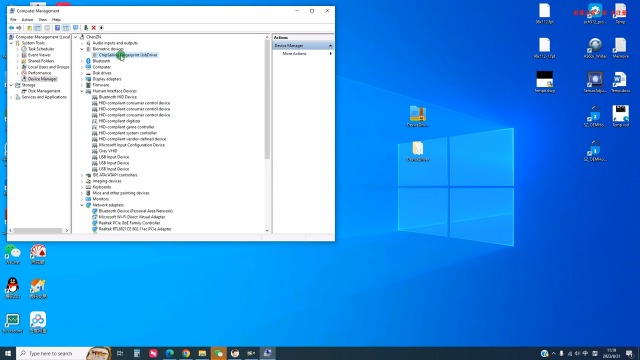Click the Up one level folder icon
The width and height of the screenshot is (640, 360).
29,28
